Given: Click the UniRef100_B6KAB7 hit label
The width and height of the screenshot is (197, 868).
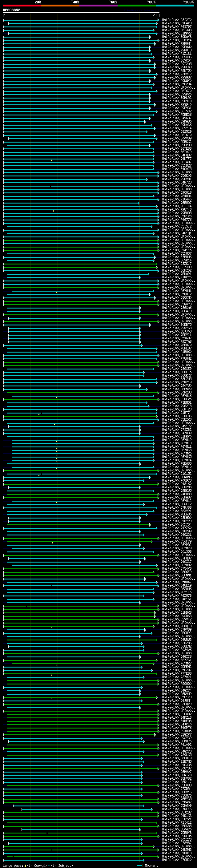Looking at the screenshot, I should click(x=177, y=498).
